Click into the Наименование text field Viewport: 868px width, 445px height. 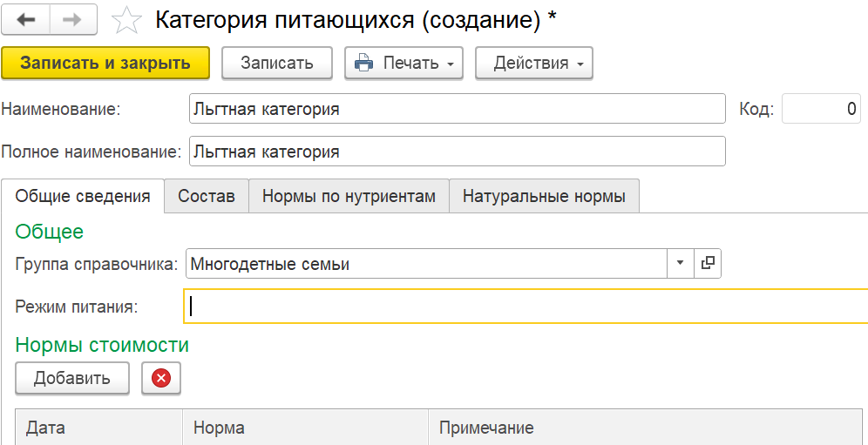pos(457,110)
